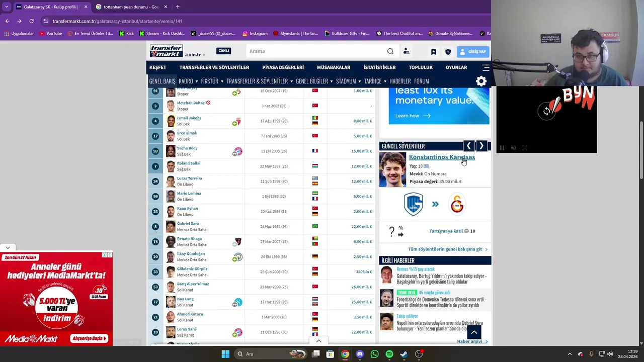Image resolution: width=644 pixels, height=362 pixels.
Task: Click the Transfermarkt logo
Action: point(166,51)
